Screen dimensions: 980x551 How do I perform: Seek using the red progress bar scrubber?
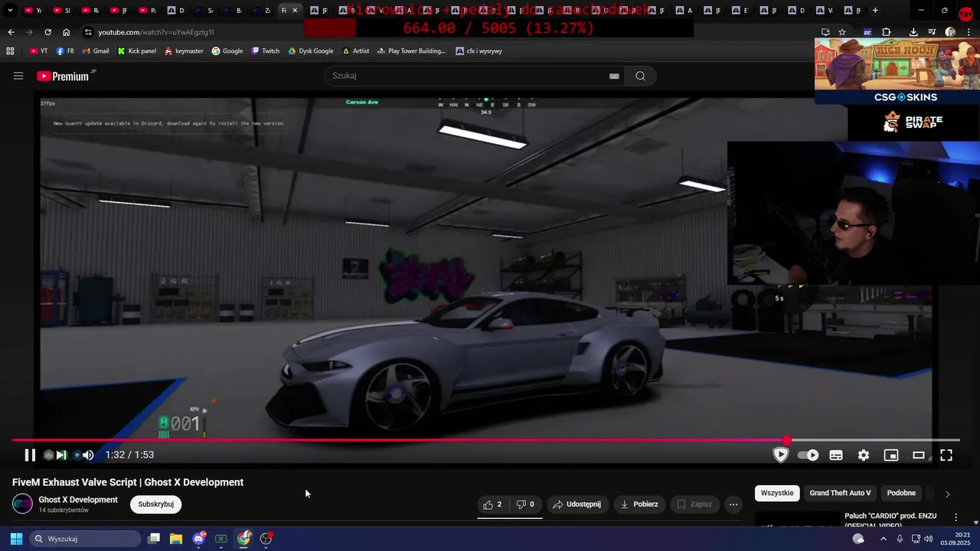pos(787,440)
